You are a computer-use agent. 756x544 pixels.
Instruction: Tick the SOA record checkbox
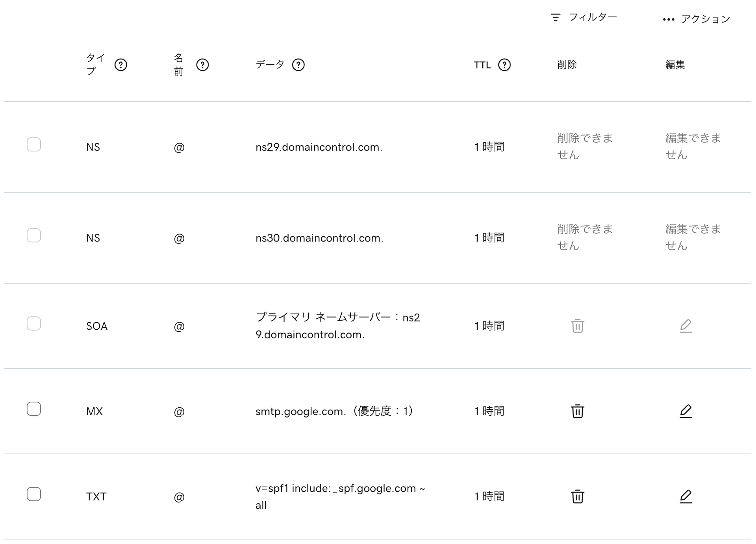tap(34, 323)
